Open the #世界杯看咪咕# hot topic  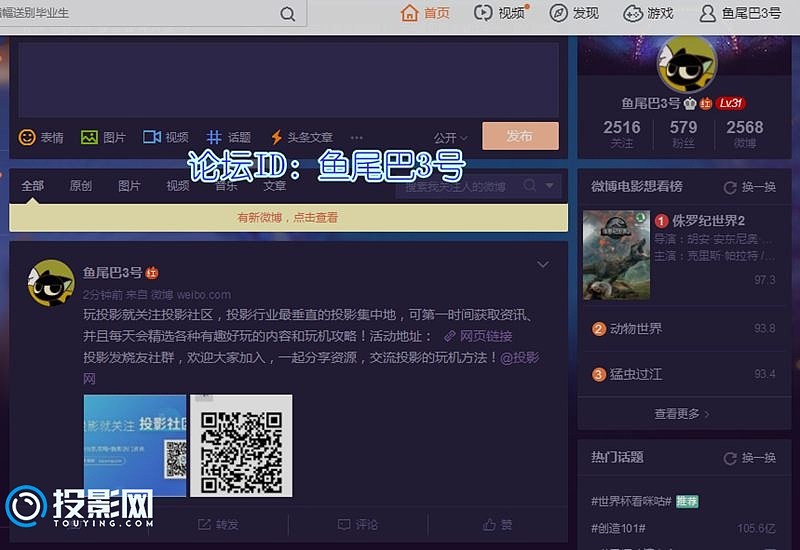pos(631,502)
